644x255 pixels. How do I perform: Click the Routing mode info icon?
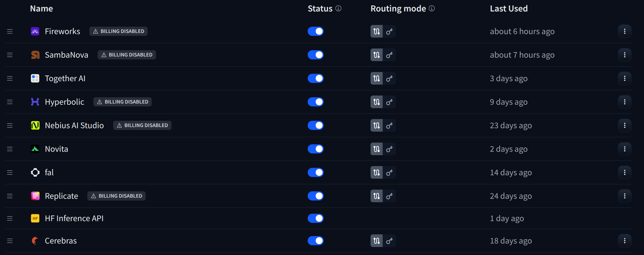[x=432, y=8]
